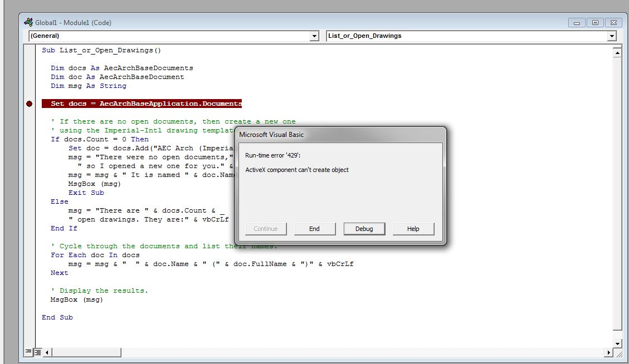Select the Procedure View icon

pyautogui.click(x=28, y=352)
